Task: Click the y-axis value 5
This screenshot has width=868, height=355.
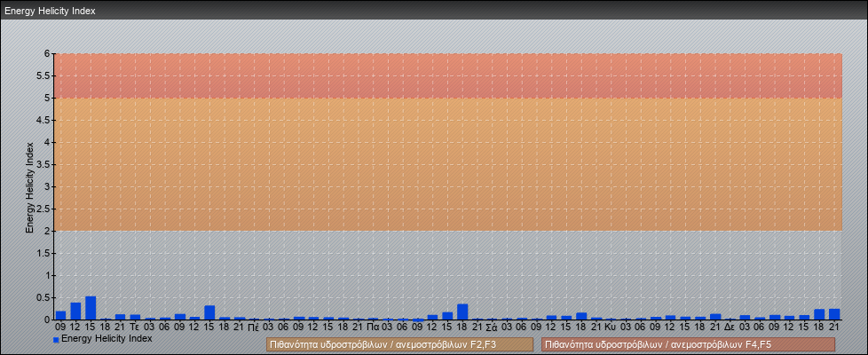Action: pyautogui.click(x=48, y=98)
